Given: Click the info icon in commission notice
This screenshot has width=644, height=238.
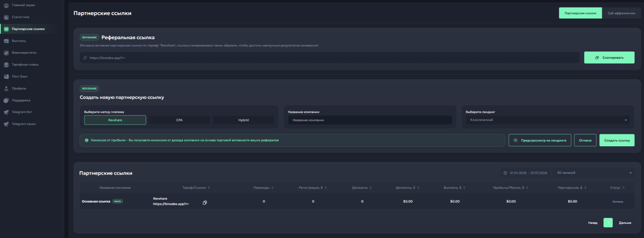Looking at the screenshot, I should click(x=86, y=140).
